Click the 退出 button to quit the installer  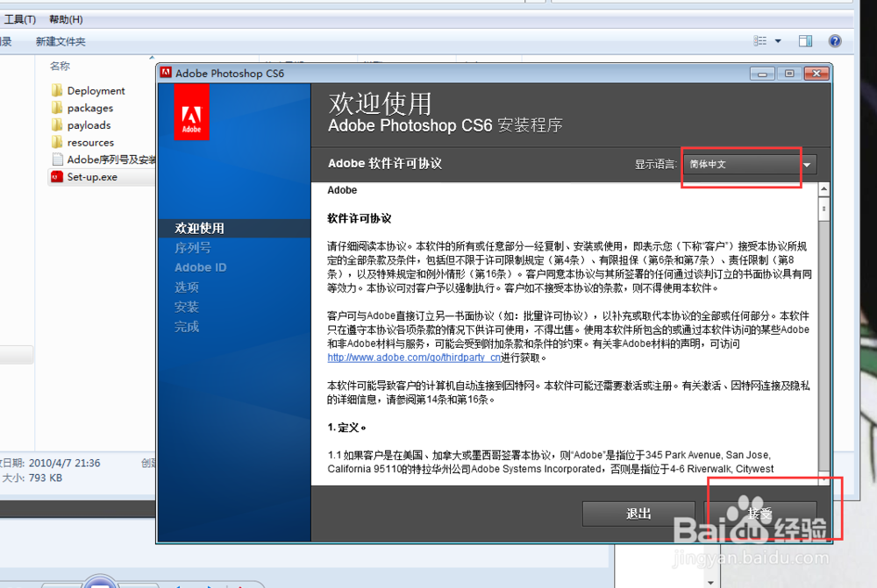coord(638,514)
